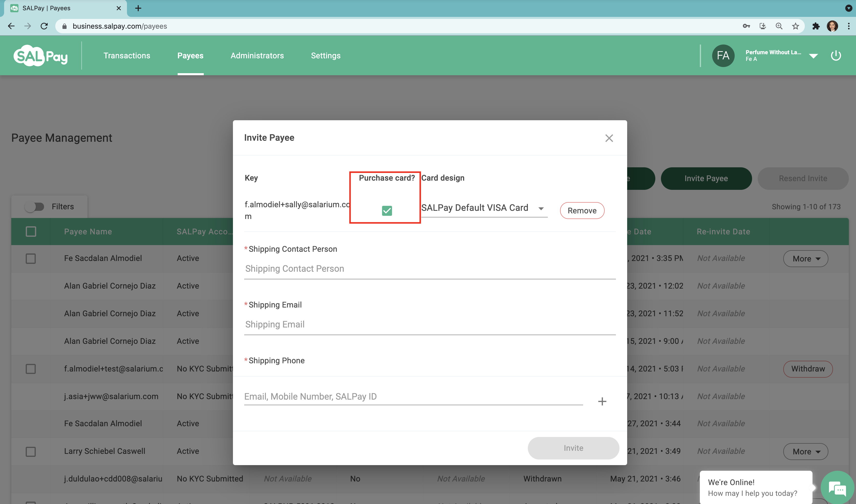Click the install app icon in address bar
The image size is (856, 504).
tap(763, 26)
